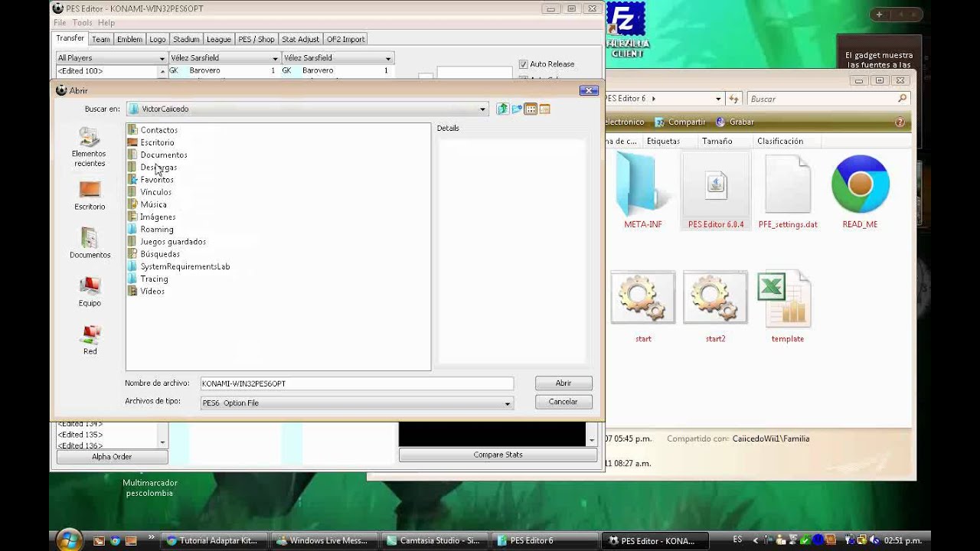Switch to the Stat Adjust tab

(x=300, y=39)
